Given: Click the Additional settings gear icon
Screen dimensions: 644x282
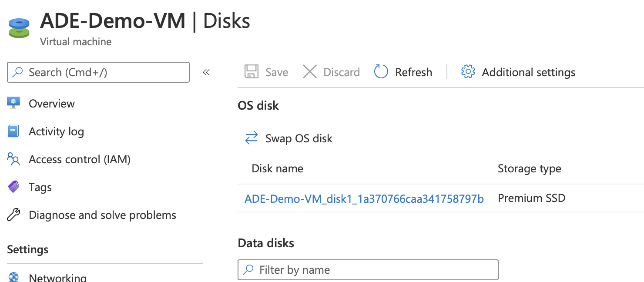Looking at the screenshot, I should coord(468,72).
